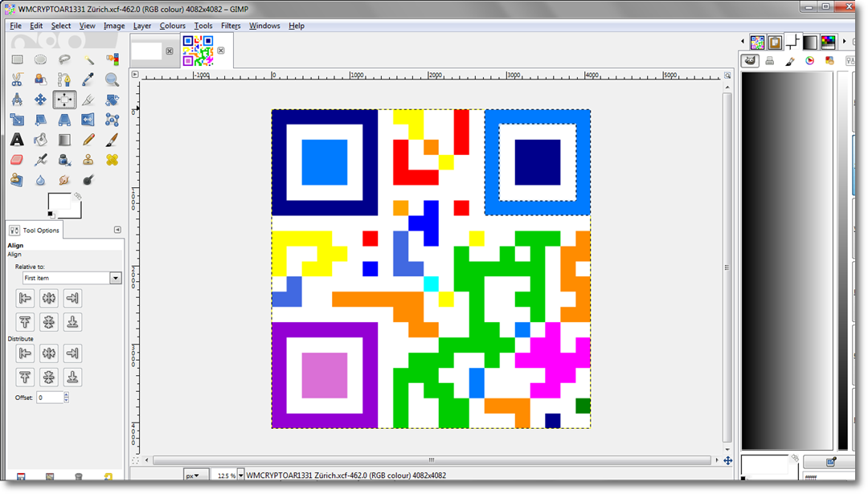Open the Select menu
This screenshot has height=494, width=868.
(61, 26)
